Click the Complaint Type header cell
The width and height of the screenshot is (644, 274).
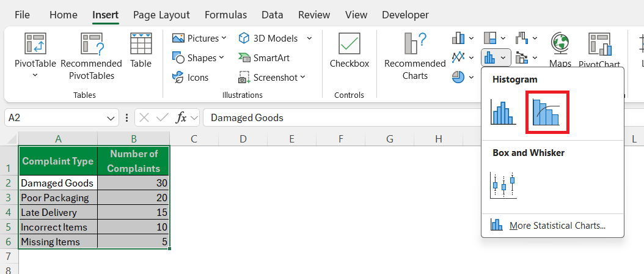pyautogui.click(x=58, y=161)
